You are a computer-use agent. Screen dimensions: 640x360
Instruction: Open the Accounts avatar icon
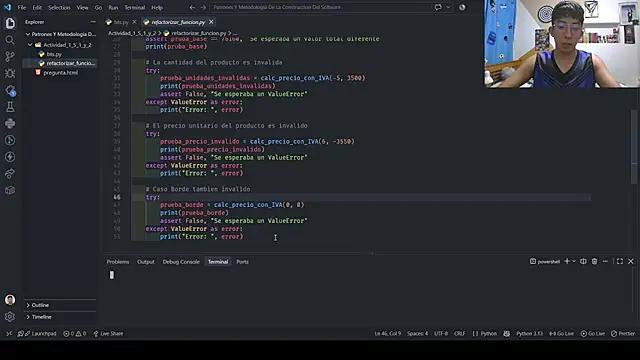[x=10, y=300]
